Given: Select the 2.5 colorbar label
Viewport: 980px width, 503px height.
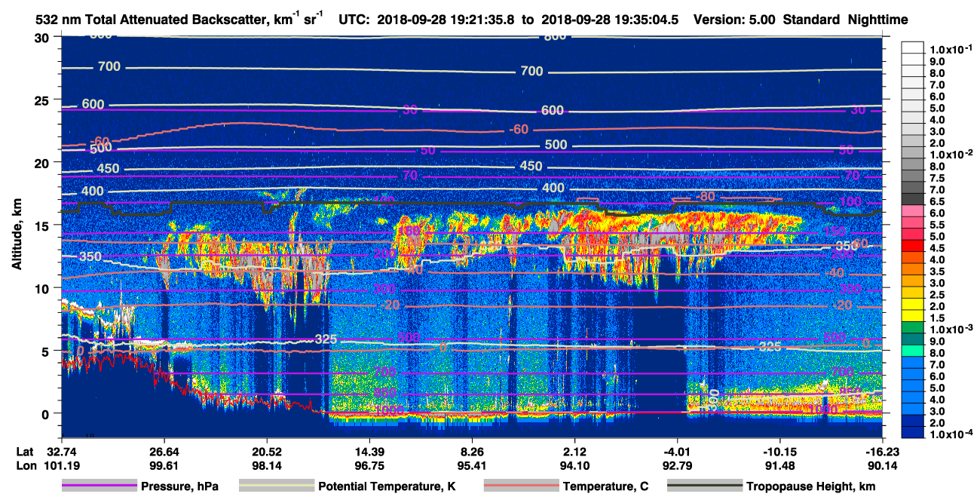Looking at the screenshot, I should 937,294.
